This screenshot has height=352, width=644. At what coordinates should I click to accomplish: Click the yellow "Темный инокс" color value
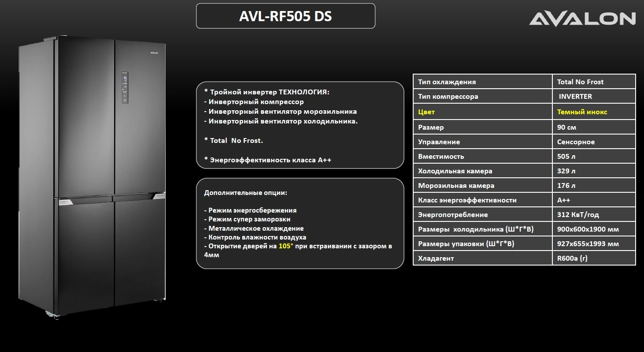coord(582,112)
